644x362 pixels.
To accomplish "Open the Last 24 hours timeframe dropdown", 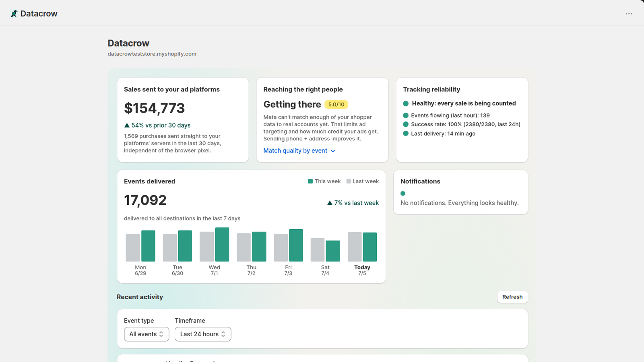I will [203, 334].
